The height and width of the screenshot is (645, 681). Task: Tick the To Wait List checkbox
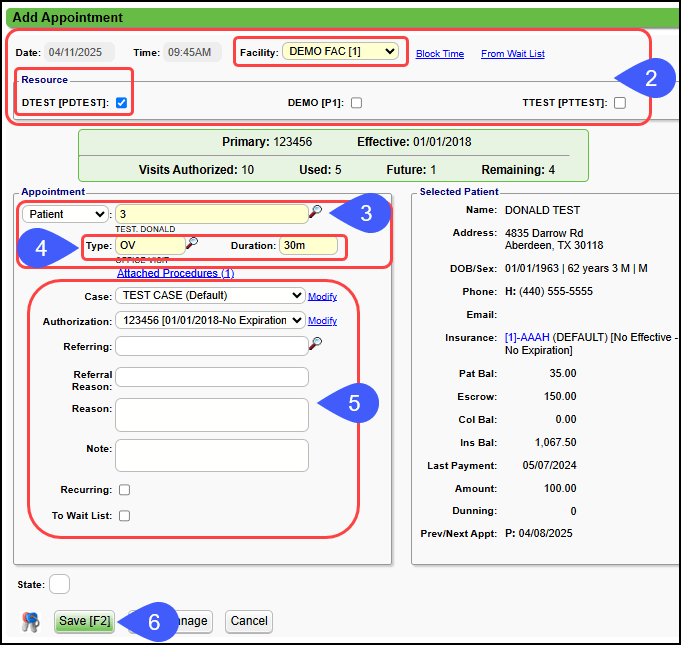(x=124, y=516)
